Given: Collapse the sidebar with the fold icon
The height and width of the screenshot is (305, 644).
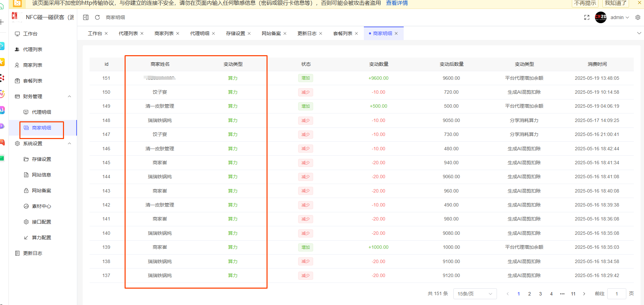Looking at the screenshot, I should (86, 17).
